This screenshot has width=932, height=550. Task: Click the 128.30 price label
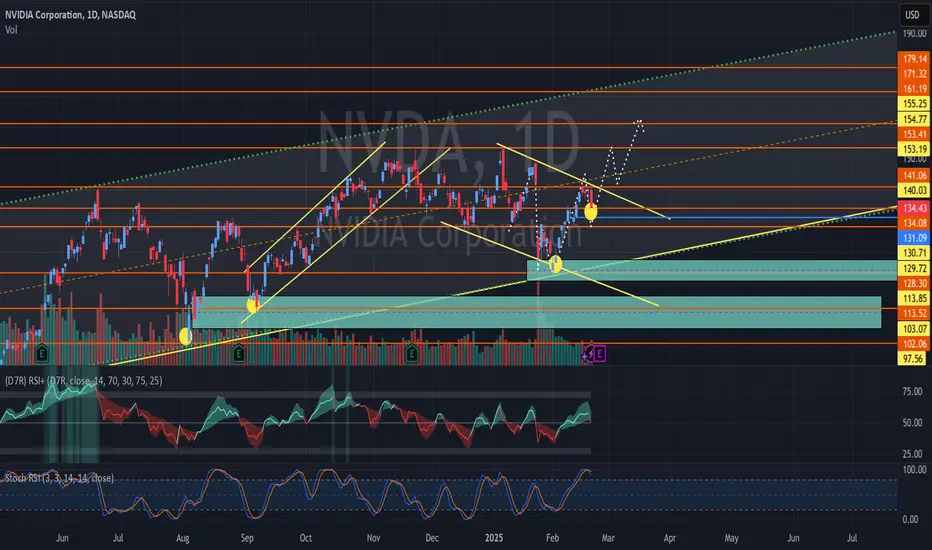(x=914, y=283)
